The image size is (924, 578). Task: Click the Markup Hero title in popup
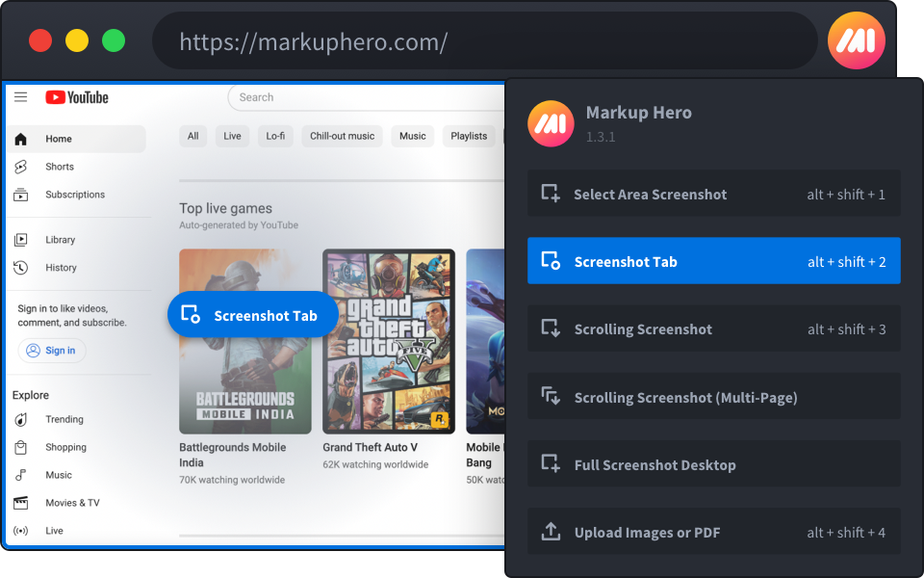point(639,112)
